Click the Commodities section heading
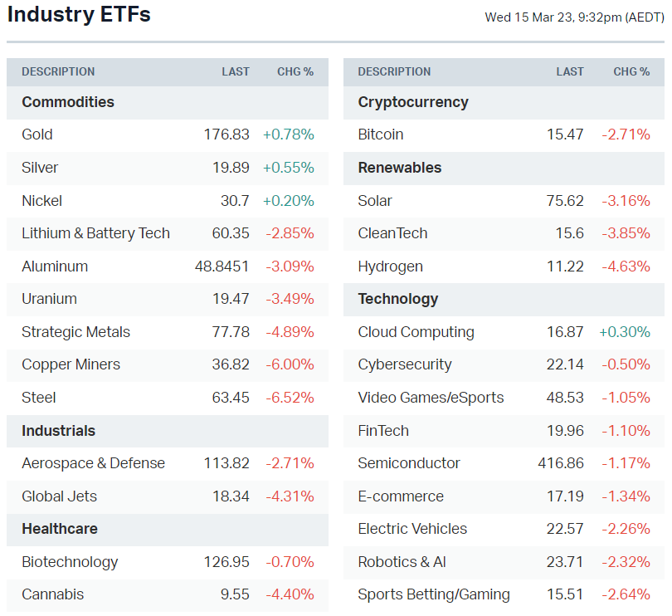Image resolution: width=672 pixels, height=616 pixels. click(x=68, y=102)
